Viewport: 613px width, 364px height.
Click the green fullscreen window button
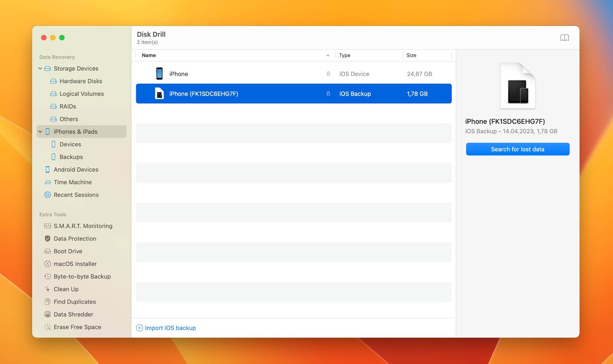62,38
